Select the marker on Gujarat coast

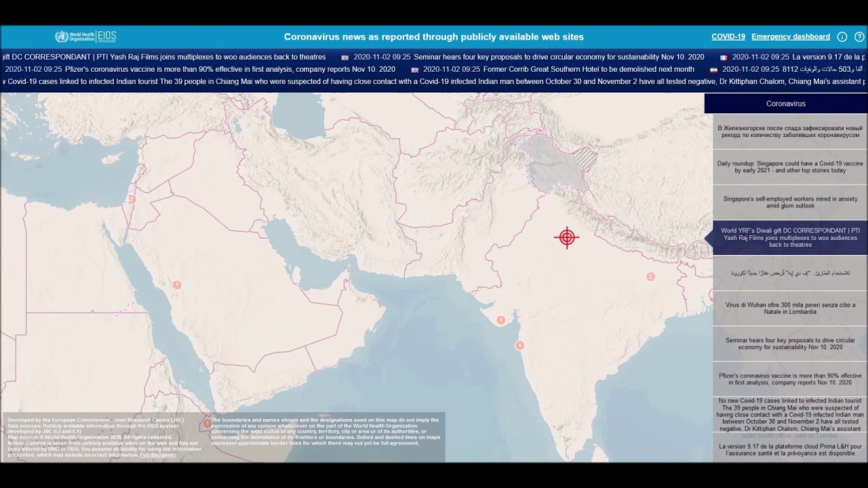pos(500,321)
